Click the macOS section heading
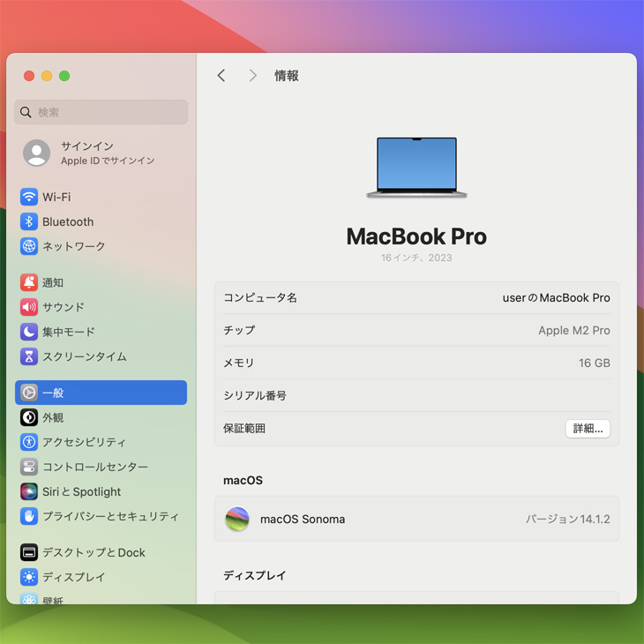644x644 pixels. (x=243, y=480)
